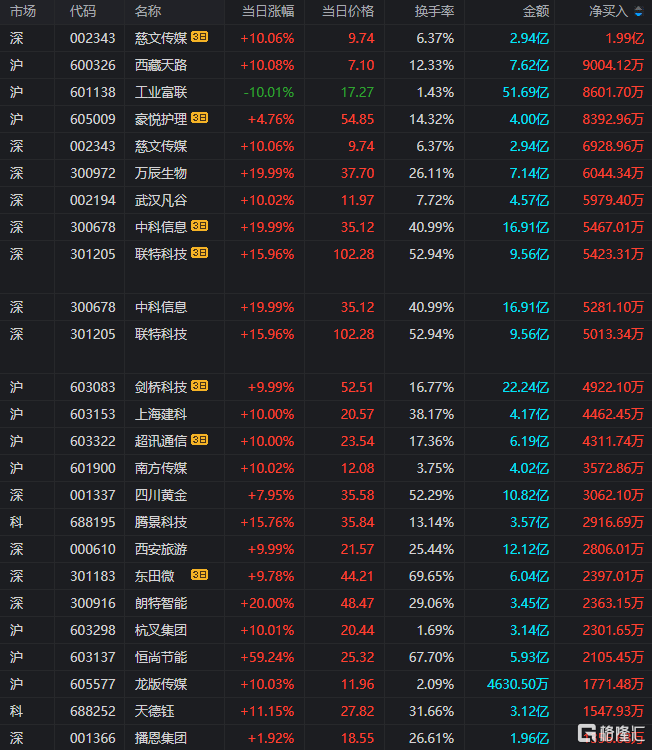652x750 pixels.
Task: Click the 4630.50万 amount cell
Action: coord(518,684)
